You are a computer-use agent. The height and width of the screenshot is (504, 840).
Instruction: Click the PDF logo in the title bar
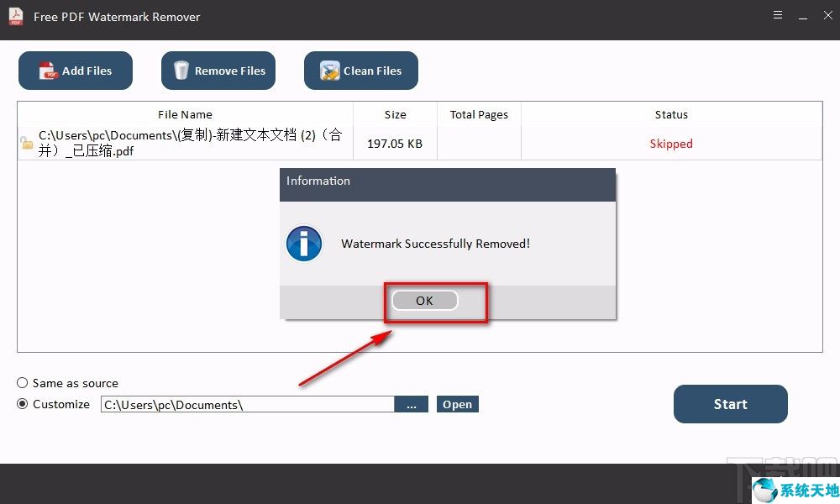14,15
